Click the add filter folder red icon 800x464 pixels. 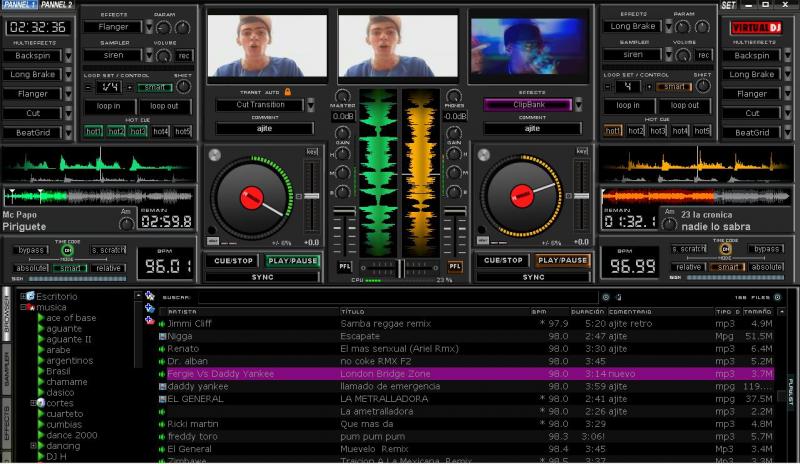click(149, 321)
